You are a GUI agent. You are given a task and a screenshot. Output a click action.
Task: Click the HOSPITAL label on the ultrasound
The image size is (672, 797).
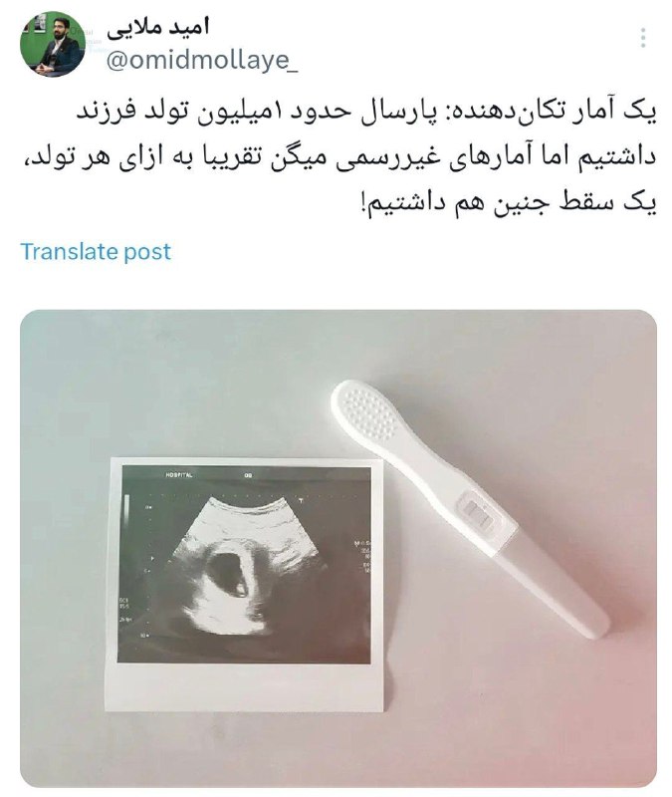pos(179,475)
